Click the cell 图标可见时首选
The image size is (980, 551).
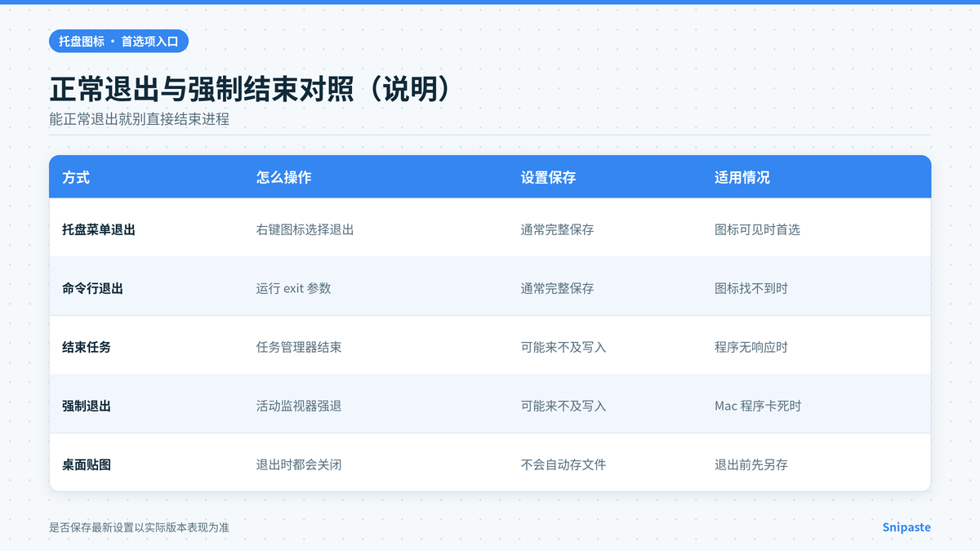click(x=757, y=229)
